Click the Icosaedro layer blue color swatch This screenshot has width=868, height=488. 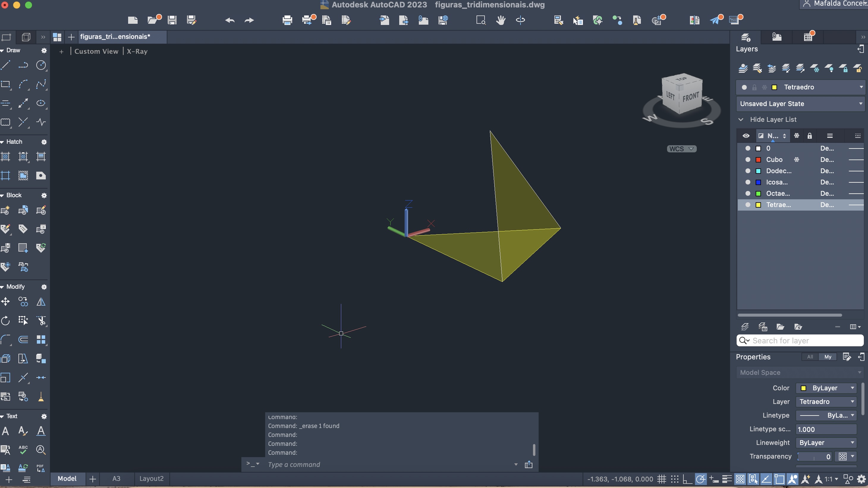(759, 182)
